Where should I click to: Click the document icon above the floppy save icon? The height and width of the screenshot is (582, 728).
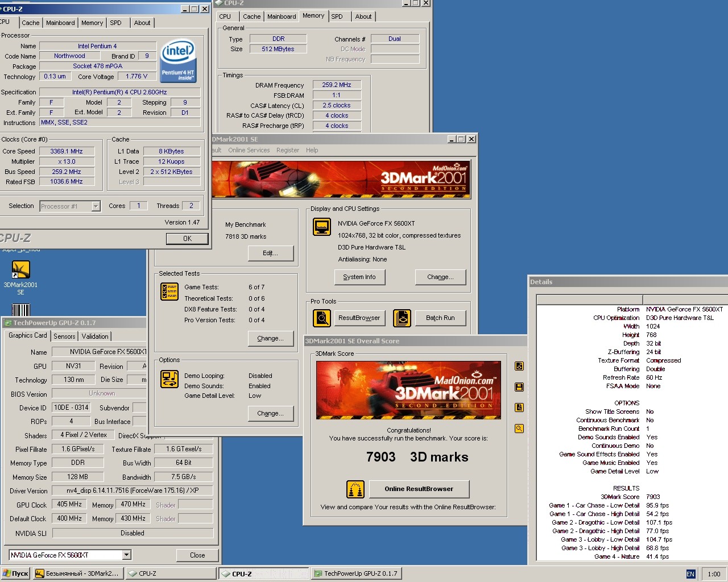(519, 366)
